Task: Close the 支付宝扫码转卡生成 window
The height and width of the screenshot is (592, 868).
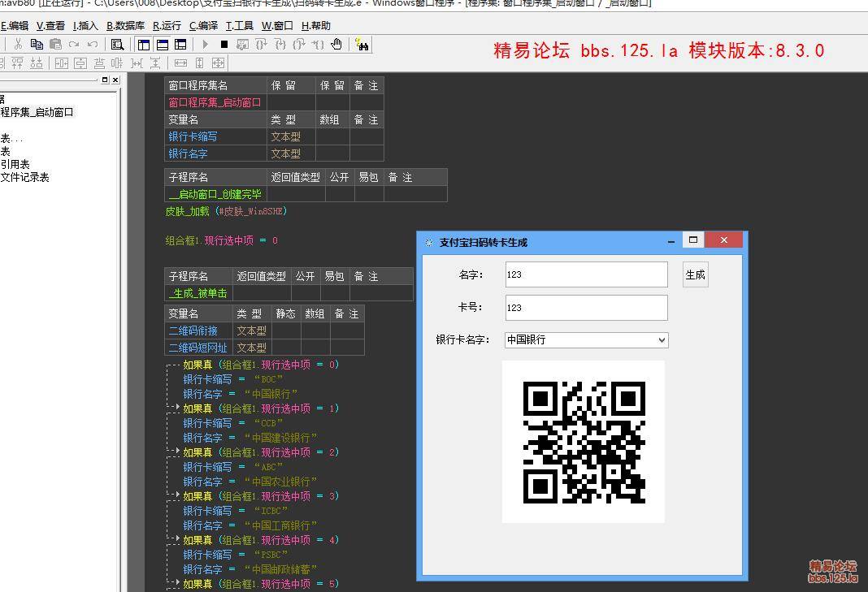Action: 724,240
